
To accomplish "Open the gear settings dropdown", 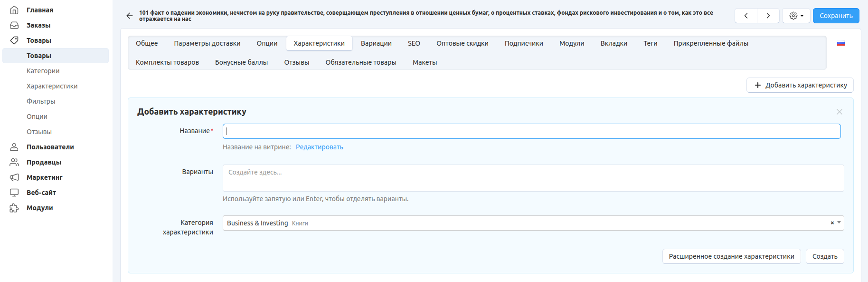I will click(x=796, y=16).
